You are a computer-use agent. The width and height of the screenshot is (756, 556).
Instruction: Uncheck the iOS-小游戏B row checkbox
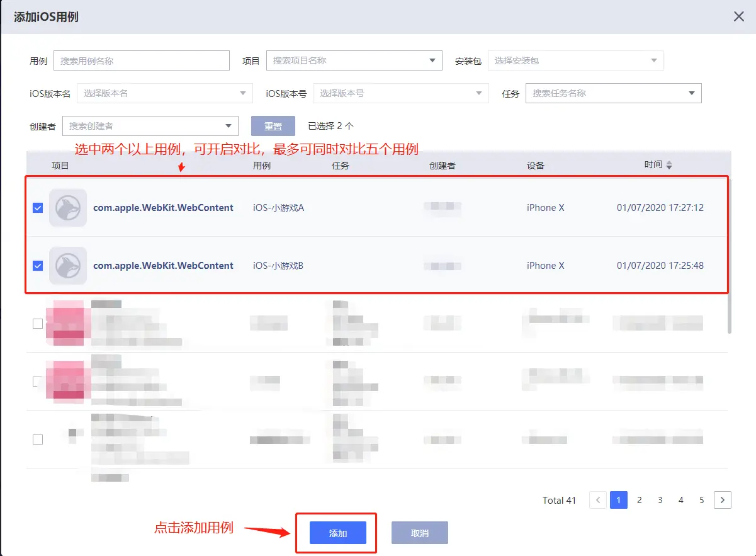click(38, 266)
